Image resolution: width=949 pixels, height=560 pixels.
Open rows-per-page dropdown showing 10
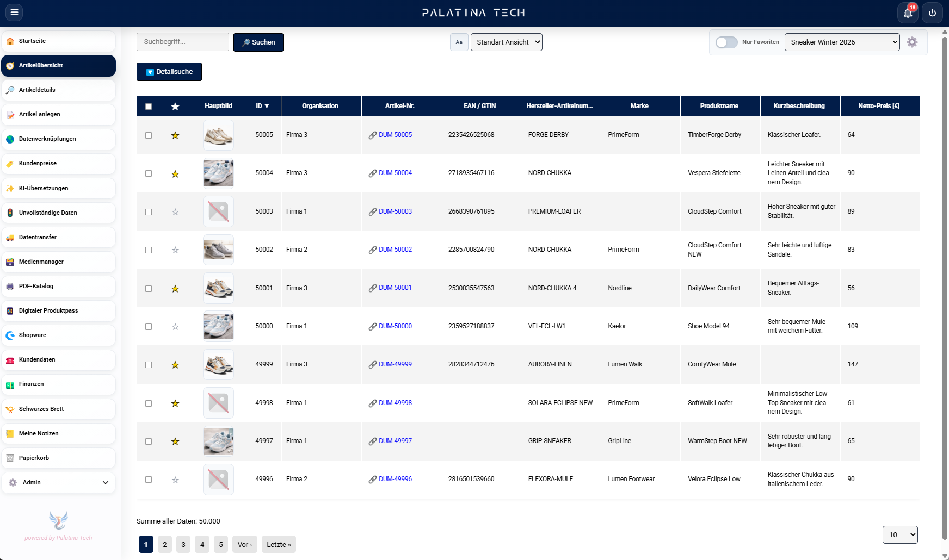pyautogui.click(x=900, y=534)
